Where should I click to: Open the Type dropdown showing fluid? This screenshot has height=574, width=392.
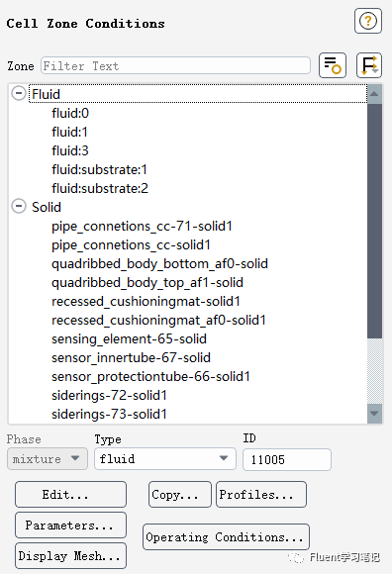165,458
